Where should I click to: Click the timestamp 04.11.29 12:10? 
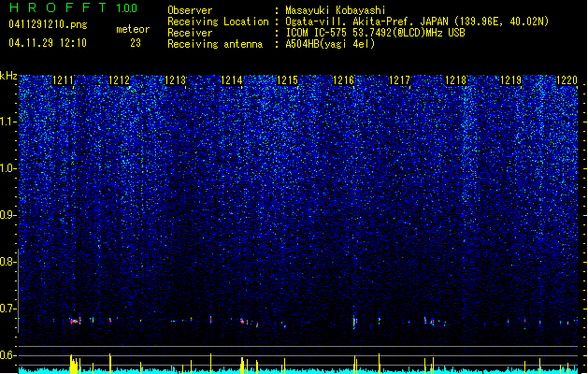pos(48,43)
